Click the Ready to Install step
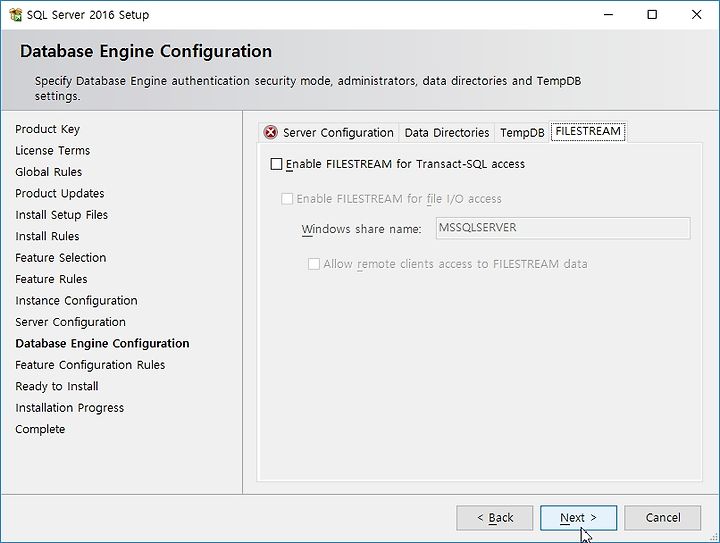 click(56, 386)
